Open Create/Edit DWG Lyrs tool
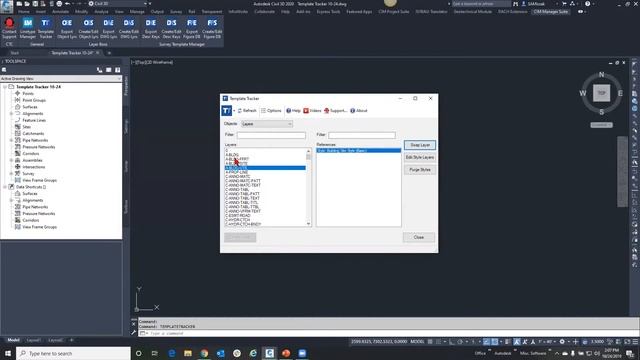Screen dimensions: 640x360 [x=129, y=28]
